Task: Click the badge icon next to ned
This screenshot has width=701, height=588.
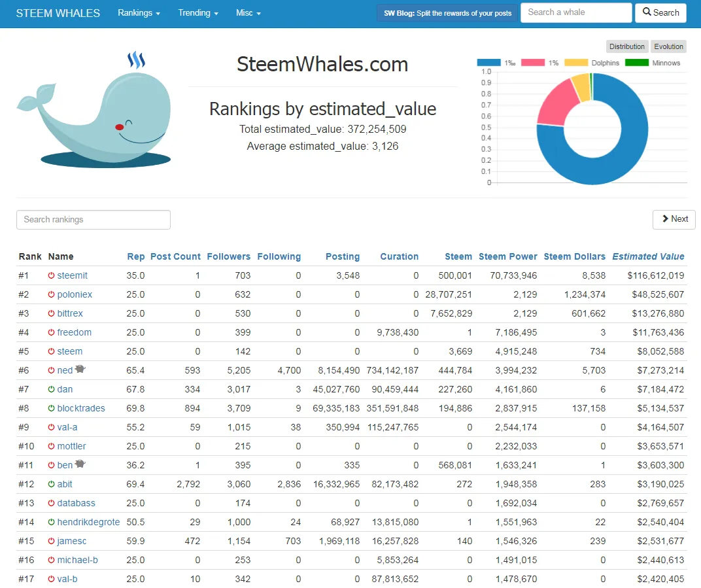Action: [x=80, y=370]
